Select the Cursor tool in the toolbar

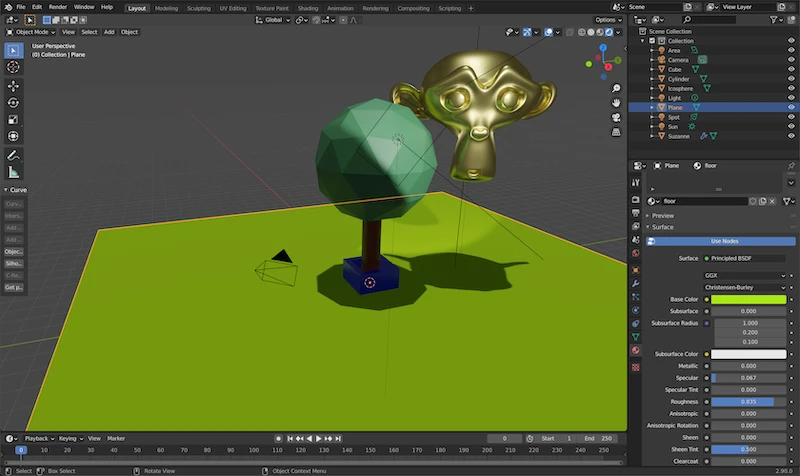[13, 67]
